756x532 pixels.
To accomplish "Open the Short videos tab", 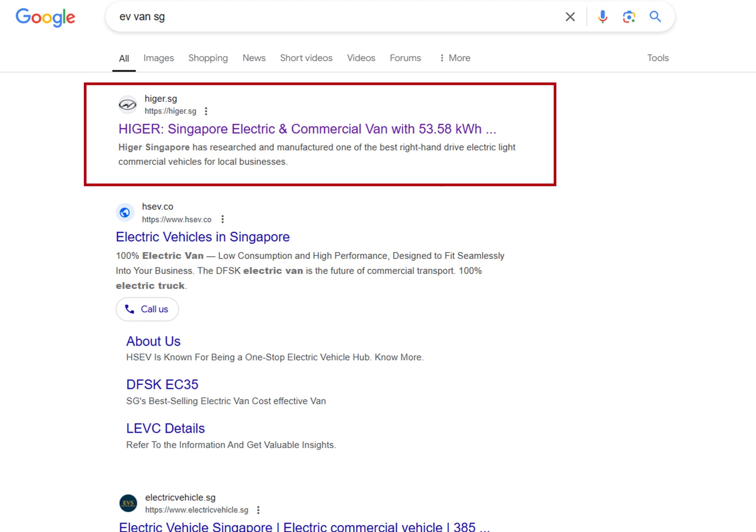I will tap(306, 58).
